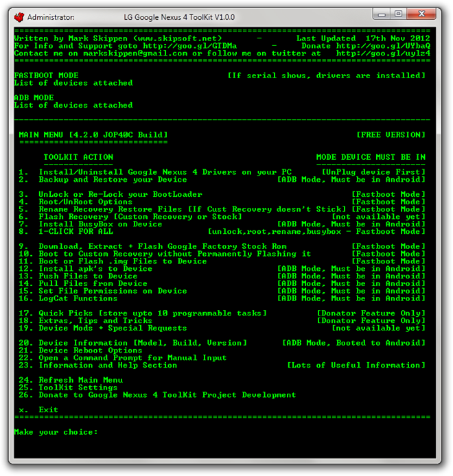Click 'Last Updated 17th Nov 2012' text
This screenshot has width=453, height=476.
tap(363, 38)
